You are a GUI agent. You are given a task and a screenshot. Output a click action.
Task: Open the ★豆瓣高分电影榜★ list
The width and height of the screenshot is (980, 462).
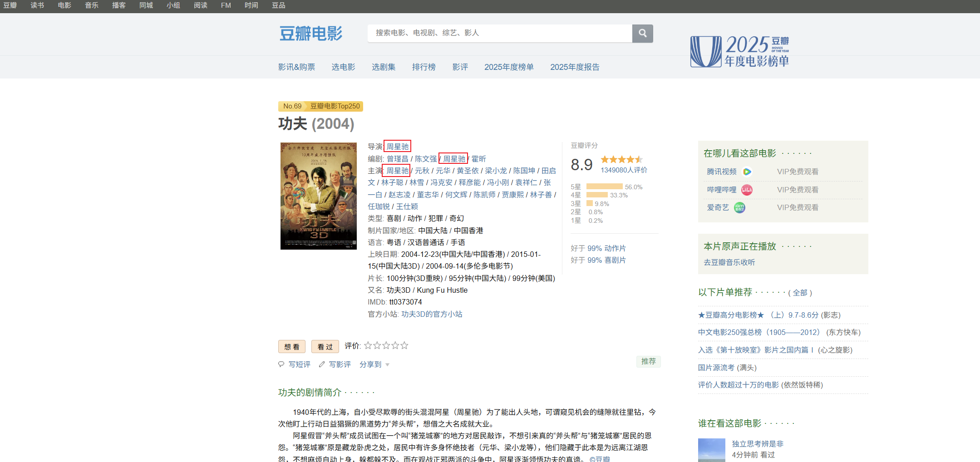pos(758,315)
